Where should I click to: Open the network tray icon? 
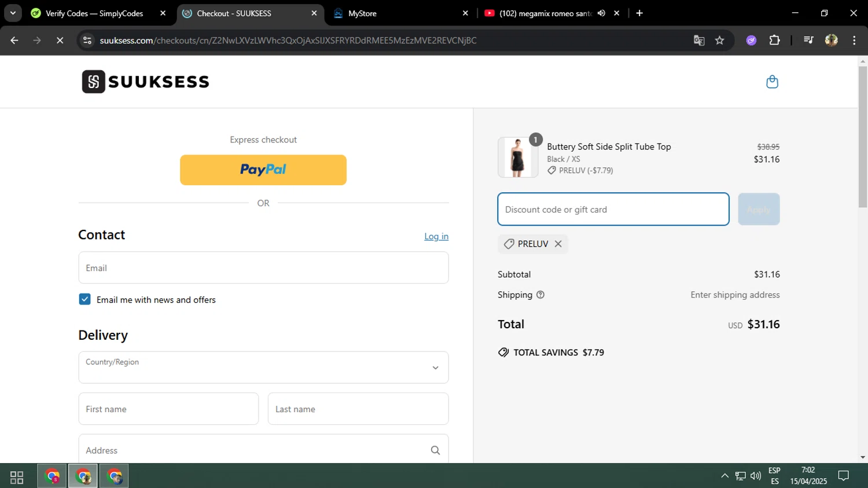pyautogui.click(x=740, y=476)
